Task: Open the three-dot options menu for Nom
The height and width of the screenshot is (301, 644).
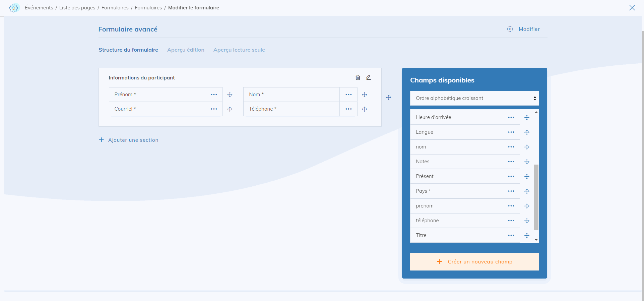Action: pos(348,95)
